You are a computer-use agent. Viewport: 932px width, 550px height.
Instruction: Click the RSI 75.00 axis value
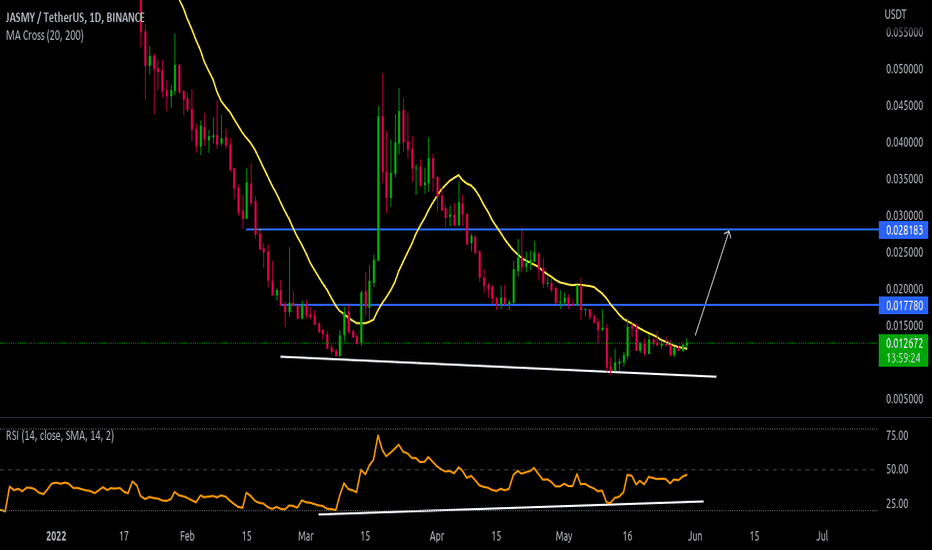point(897,436)
